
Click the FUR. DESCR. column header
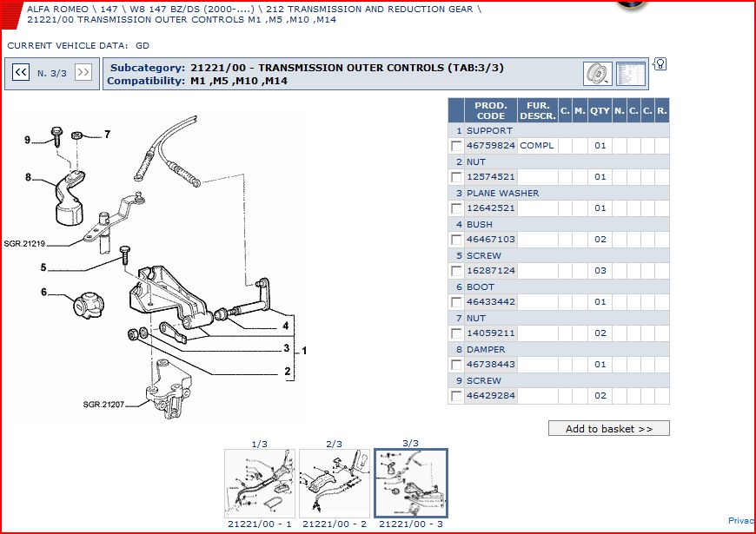pos(538,110)
